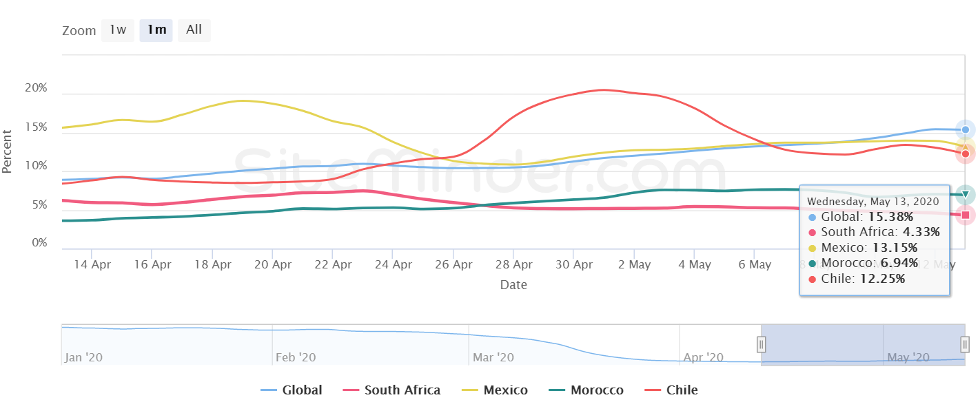Click the Mexico yellow end marker

coord(966,146)
